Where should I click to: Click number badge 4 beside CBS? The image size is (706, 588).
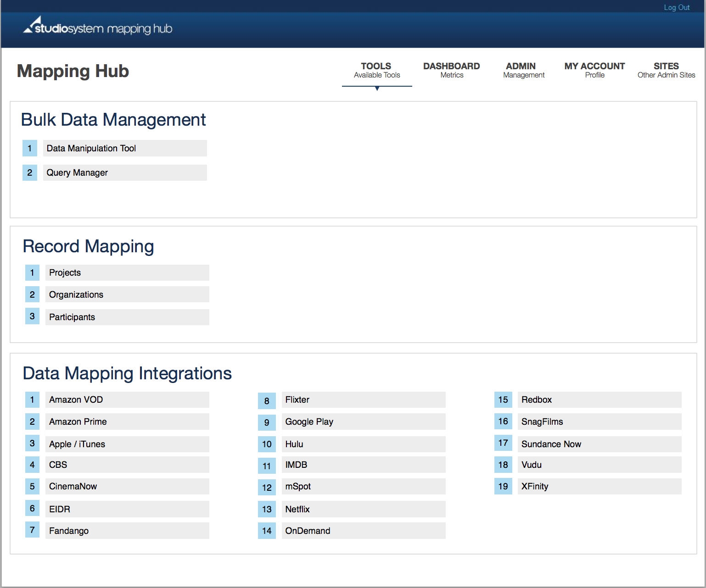(x=32, y=465)
